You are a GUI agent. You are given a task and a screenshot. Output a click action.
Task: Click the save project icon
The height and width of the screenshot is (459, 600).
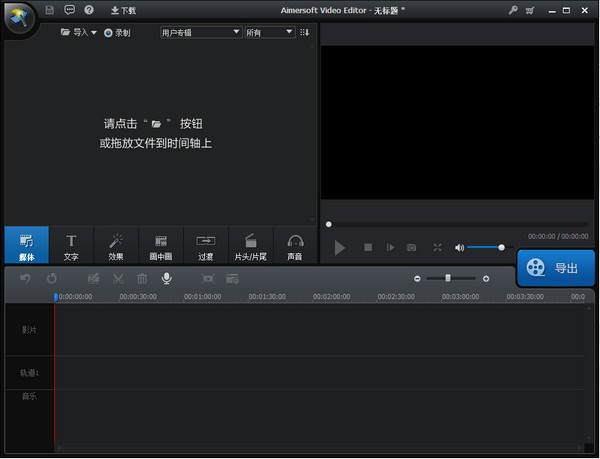pyautogui.click(x=50, y=10)
